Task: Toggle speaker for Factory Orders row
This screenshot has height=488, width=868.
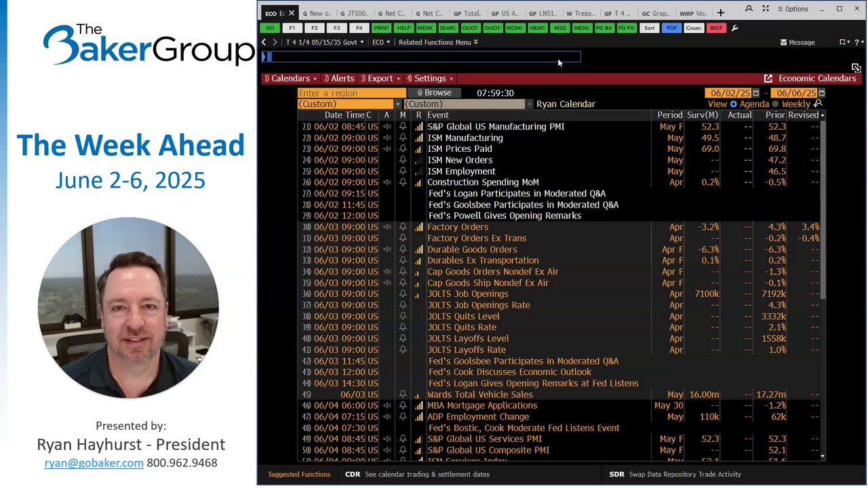Action: (387, 227)
